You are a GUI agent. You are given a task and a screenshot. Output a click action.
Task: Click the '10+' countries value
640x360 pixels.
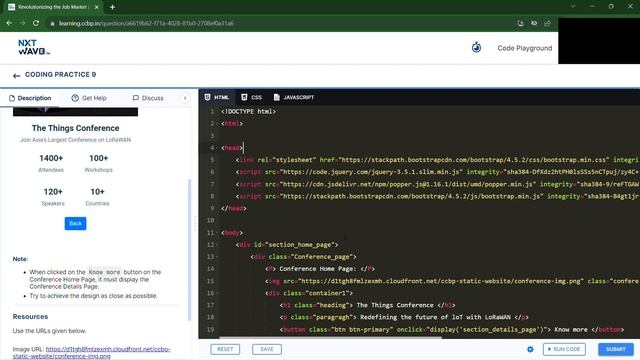point(97,192)
